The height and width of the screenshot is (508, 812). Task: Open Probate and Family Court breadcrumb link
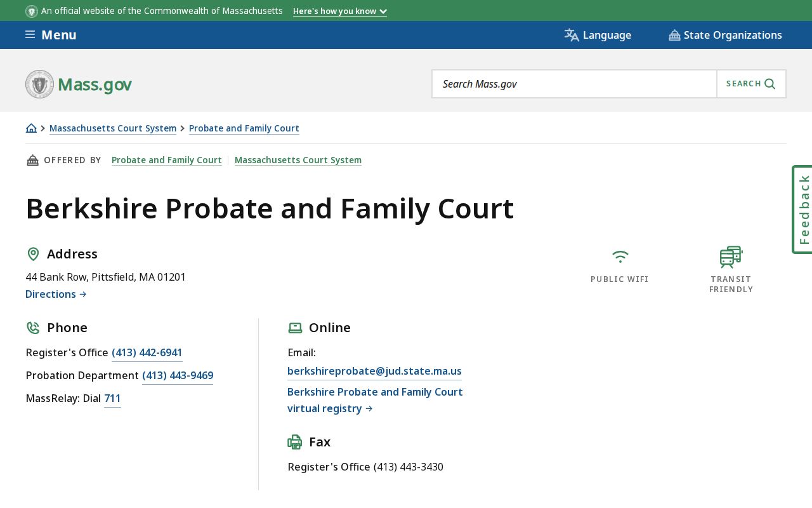click(244, 128)
